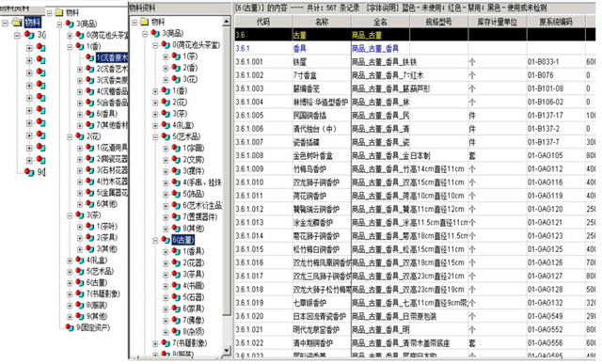Click the 库存计量单位 column header

[x=498, y=22]
